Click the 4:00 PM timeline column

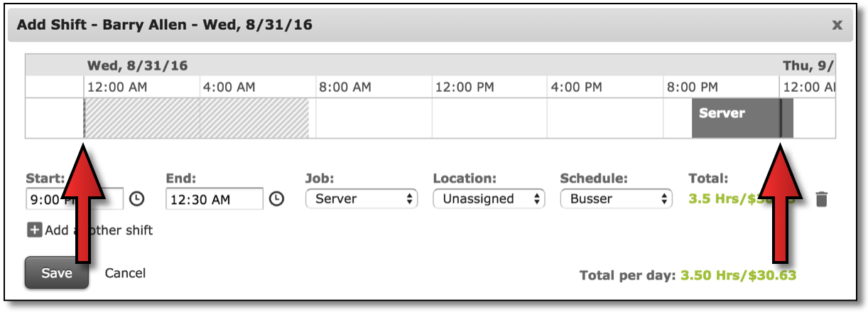point(605,118)
